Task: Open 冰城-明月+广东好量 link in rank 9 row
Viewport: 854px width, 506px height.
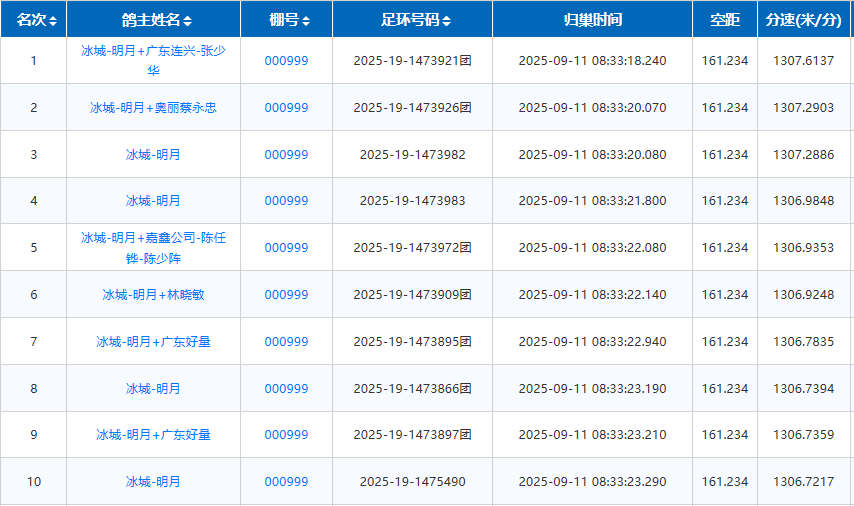Action: coord(153,435)
